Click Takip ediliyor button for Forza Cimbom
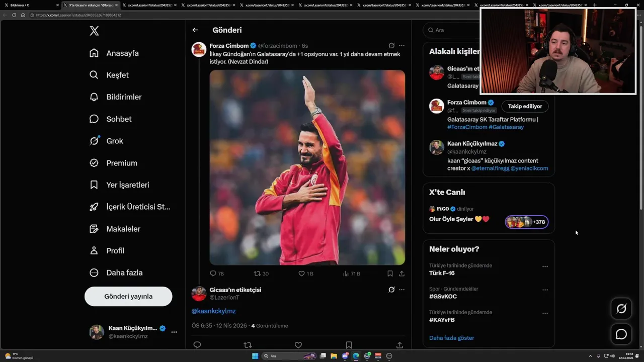The height and width of the screenshot is (362, 644). tap(525, 106)
